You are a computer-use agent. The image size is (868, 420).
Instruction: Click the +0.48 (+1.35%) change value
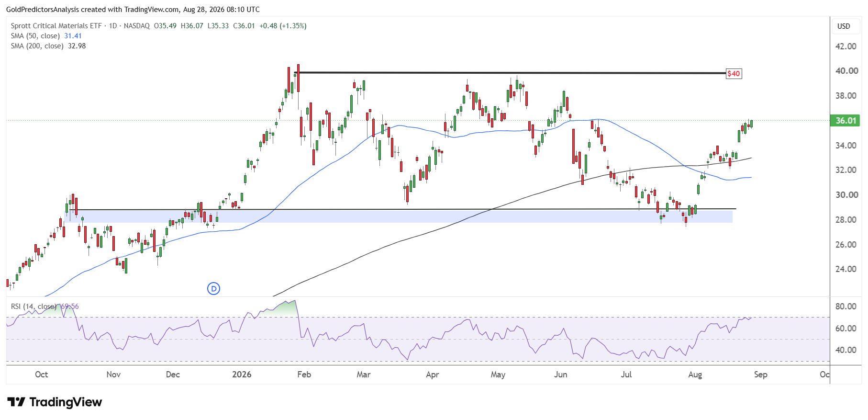pos(283,26)
